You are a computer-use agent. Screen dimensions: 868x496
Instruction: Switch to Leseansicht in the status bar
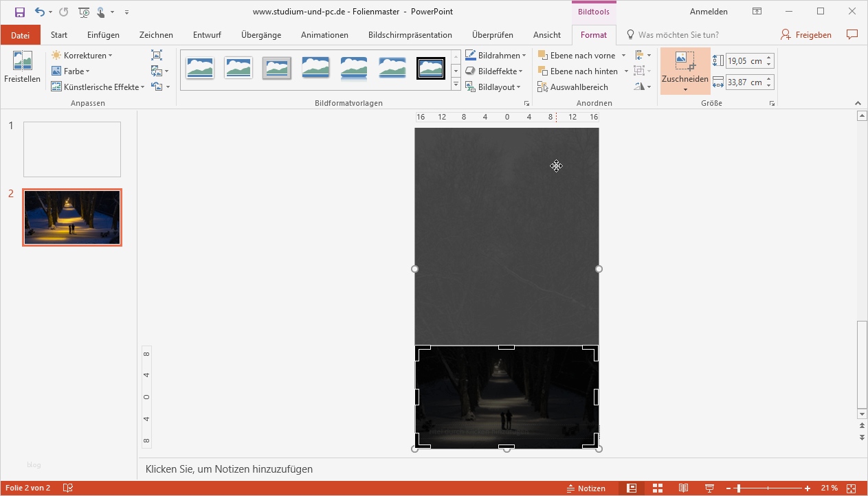(683, 488)
